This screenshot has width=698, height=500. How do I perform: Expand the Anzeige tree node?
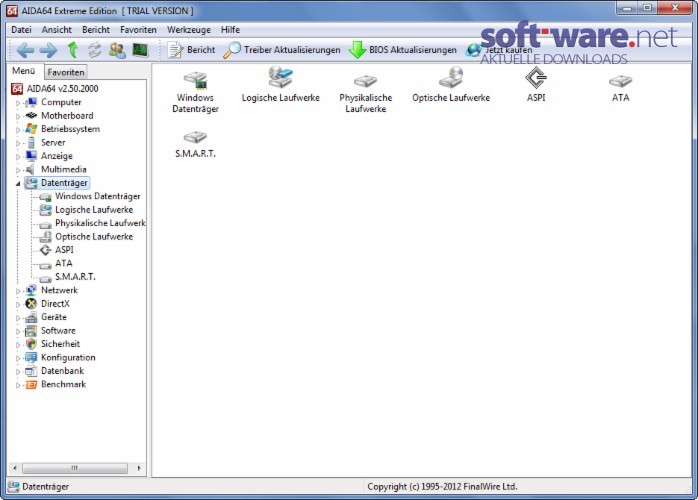(18, 157)
